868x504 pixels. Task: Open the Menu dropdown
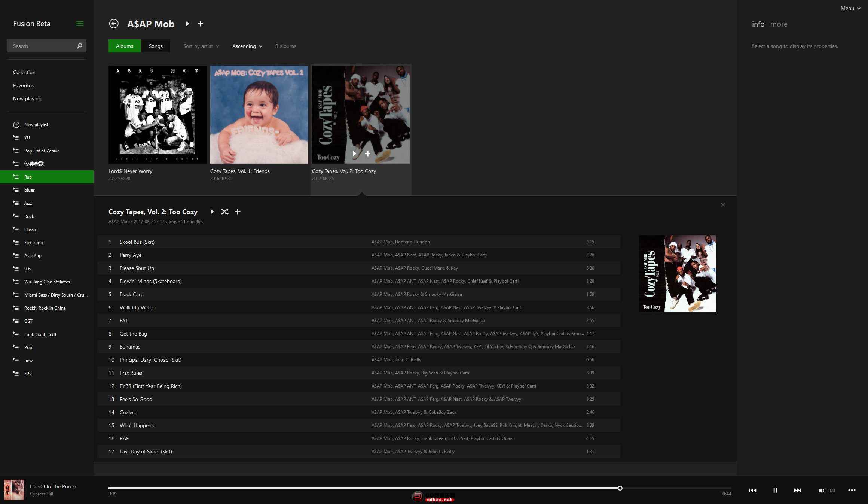coord(850,8)
